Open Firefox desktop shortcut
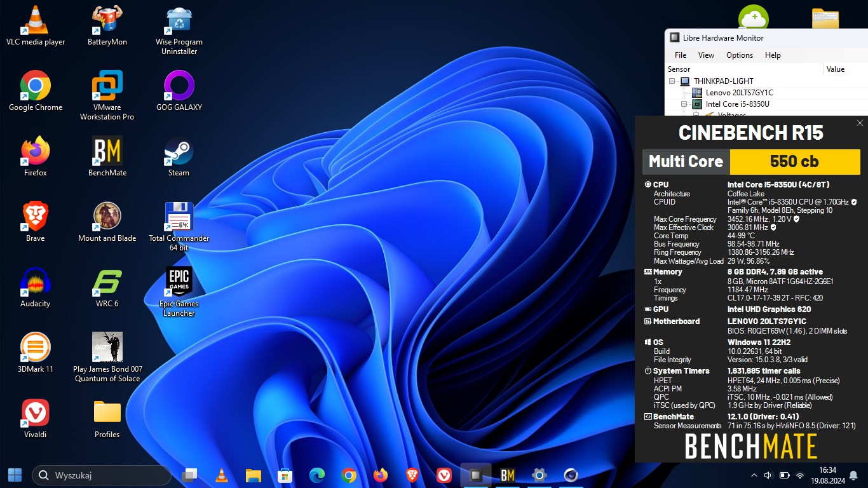The image size is (868, 488). [x=36, y=156]
